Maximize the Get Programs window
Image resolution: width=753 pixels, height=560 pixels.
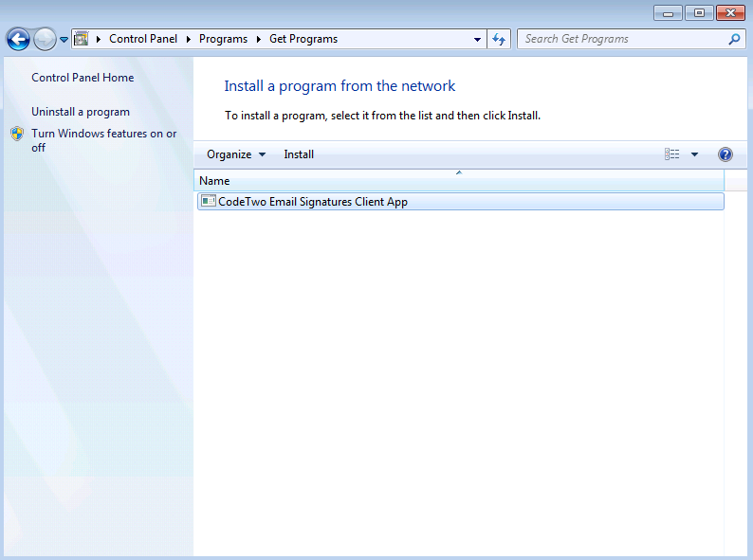(699, 13)
